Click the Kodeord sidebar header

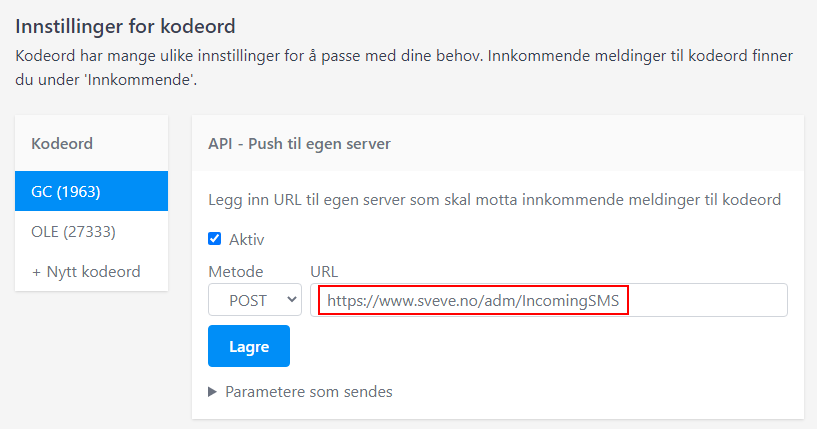tap(62, 143)
